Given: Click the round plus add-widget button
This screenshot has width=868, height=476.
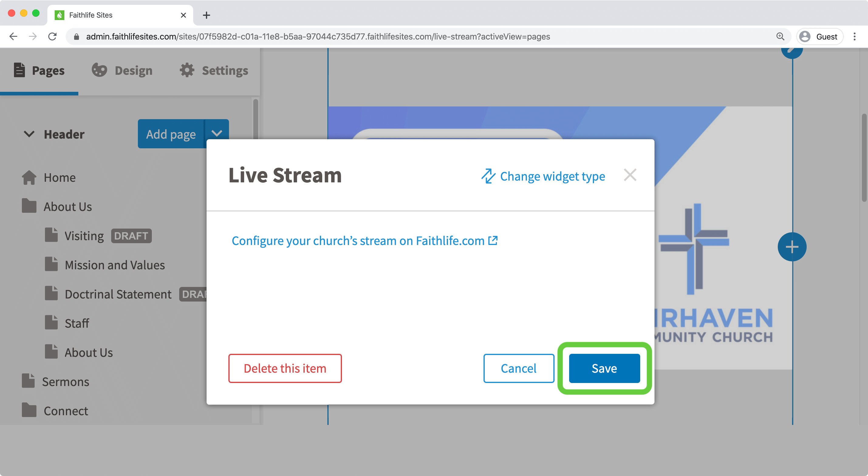Looking at the screenshot, I should point(792,247).
